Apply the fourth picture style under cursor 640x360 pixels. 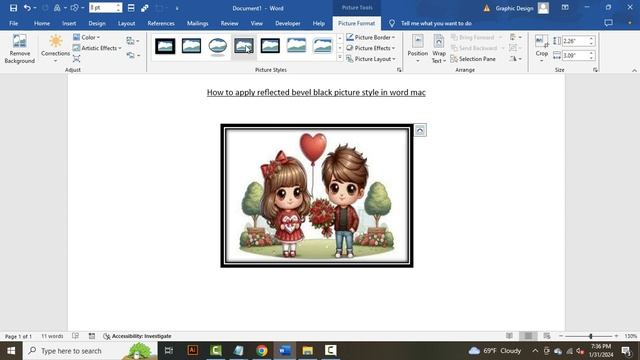244,46
